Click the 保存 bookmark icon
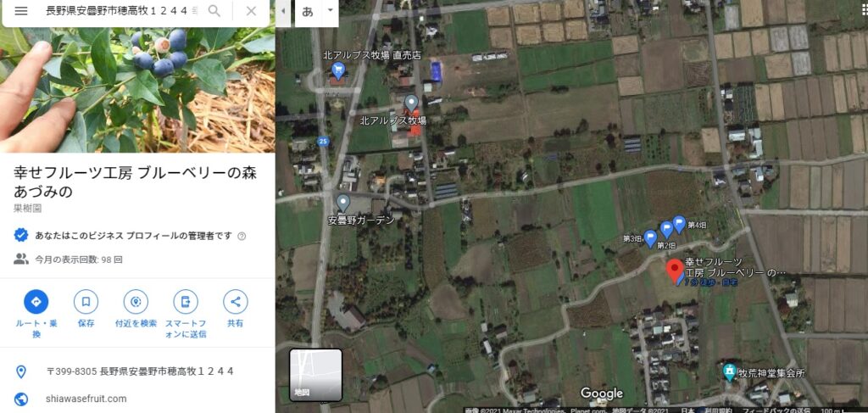 point(86,302)
